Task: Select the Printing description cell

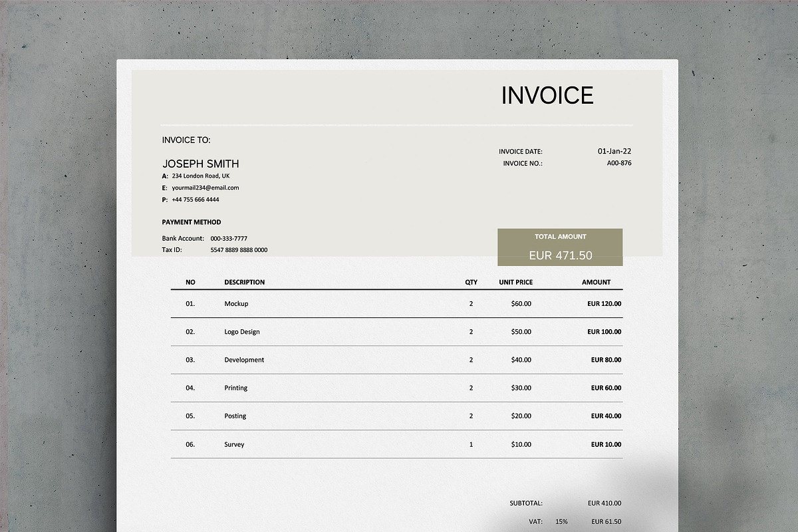Action: [235, 388]
